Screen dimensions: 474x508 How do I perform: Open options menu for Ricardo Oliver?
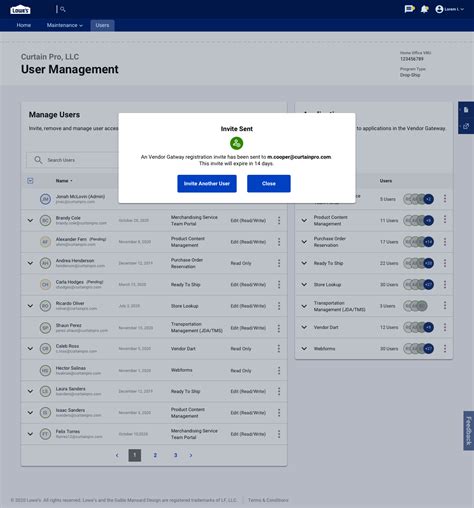[x=279, y=306]
